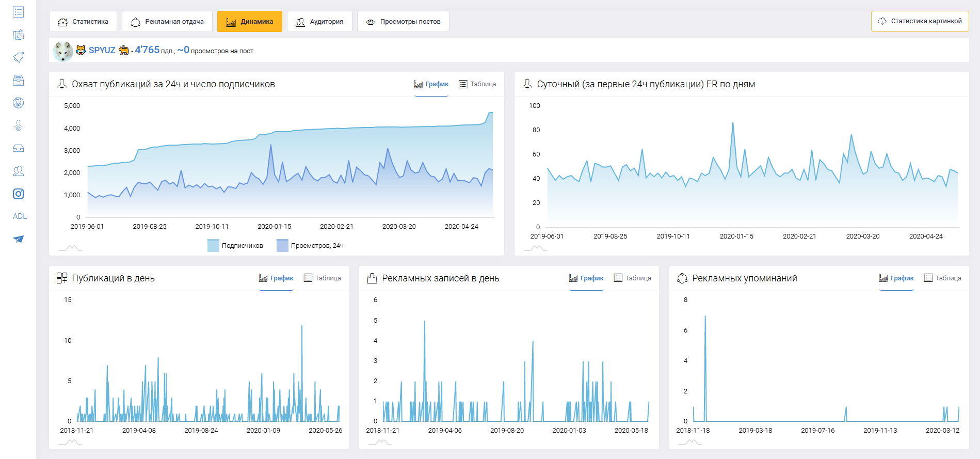980x459 pixels.
Task: Select the person-with-gear icon in the sidebar
Action: [18, 125]
